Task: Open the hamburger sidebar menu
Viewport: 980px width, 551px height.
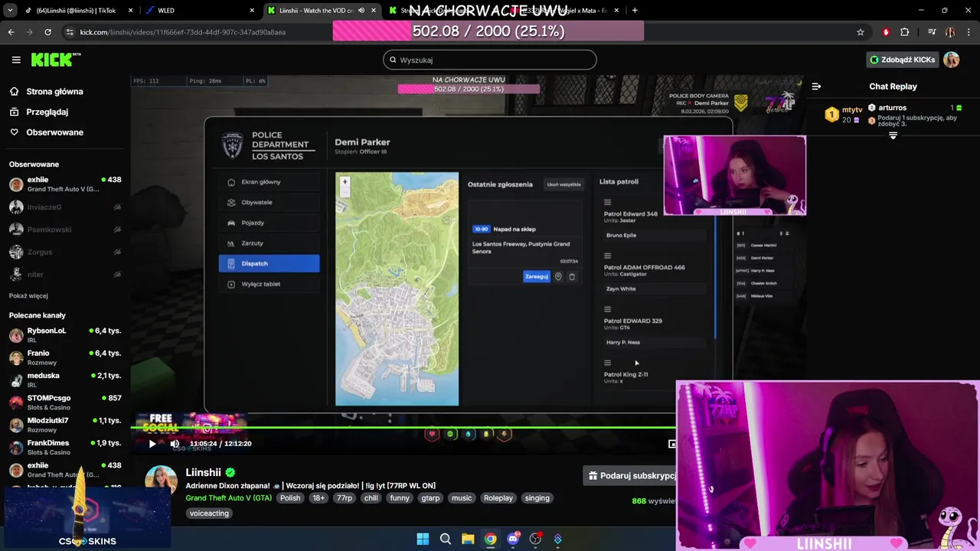Action: click(16, 60)
